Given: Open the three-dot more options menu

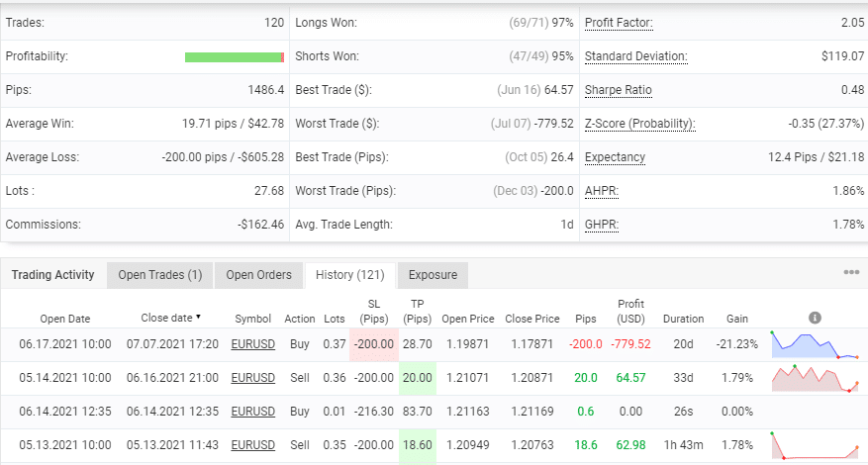Looking at the screenshot, I should pyautogui.click(x=850, y=273).
